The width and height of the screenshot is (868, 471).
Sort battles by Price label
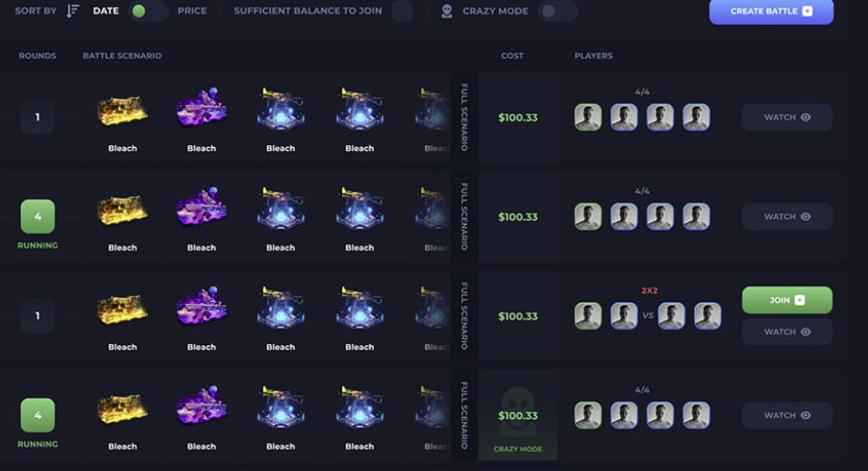click(192, 12)
